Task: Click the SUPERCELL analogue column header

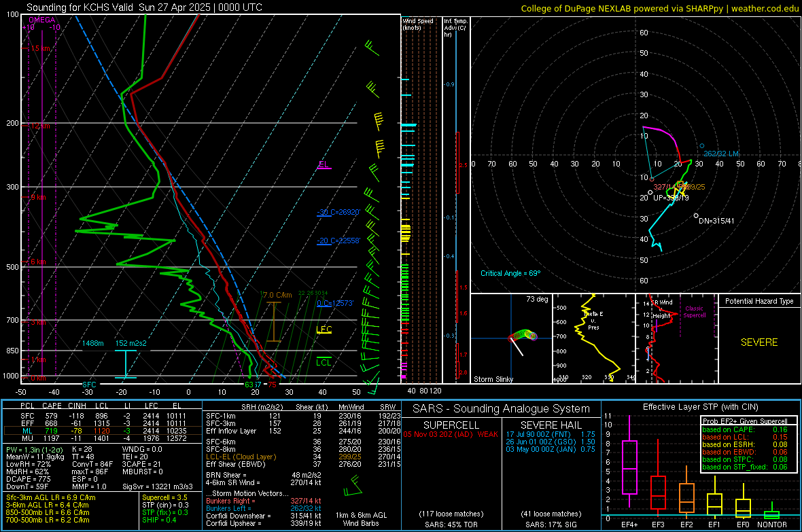Action: point(451,425)
